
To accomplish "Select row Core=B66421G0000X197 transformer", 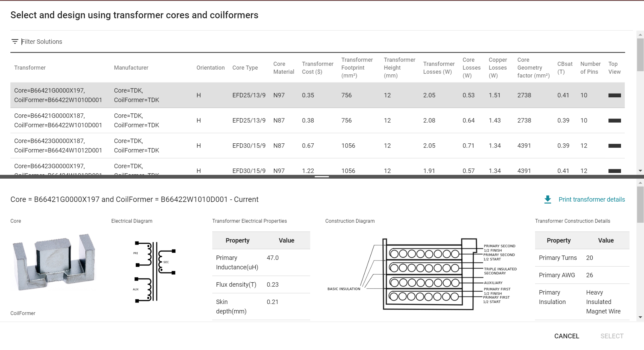I will (317, 95).
